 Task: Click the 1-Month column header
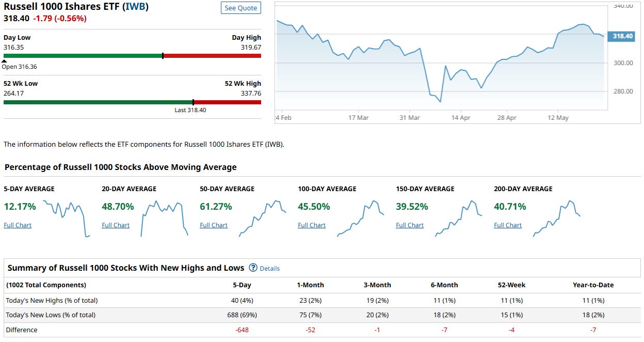point(311,285)
